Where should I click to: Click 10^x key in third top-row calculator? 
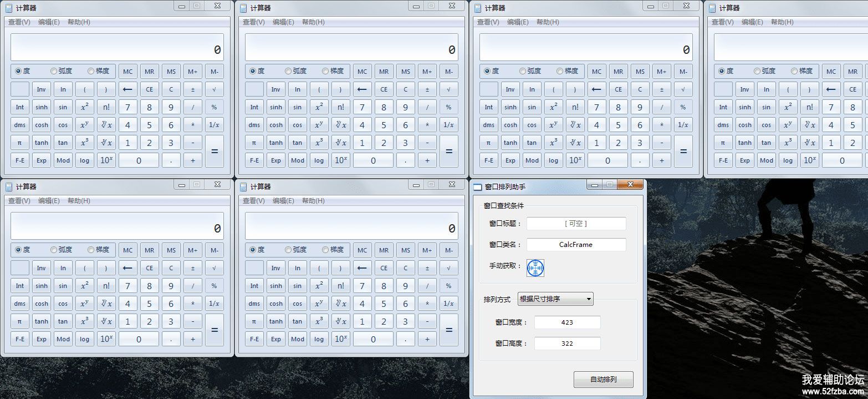pos(575,160)
